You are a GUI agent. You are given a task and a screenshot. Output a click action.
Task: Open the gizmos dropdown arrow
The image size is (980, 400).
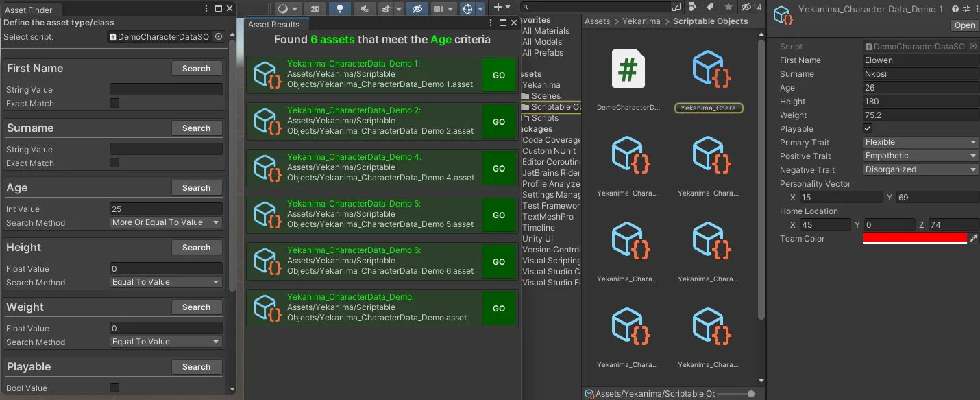[x=480, y=9]
